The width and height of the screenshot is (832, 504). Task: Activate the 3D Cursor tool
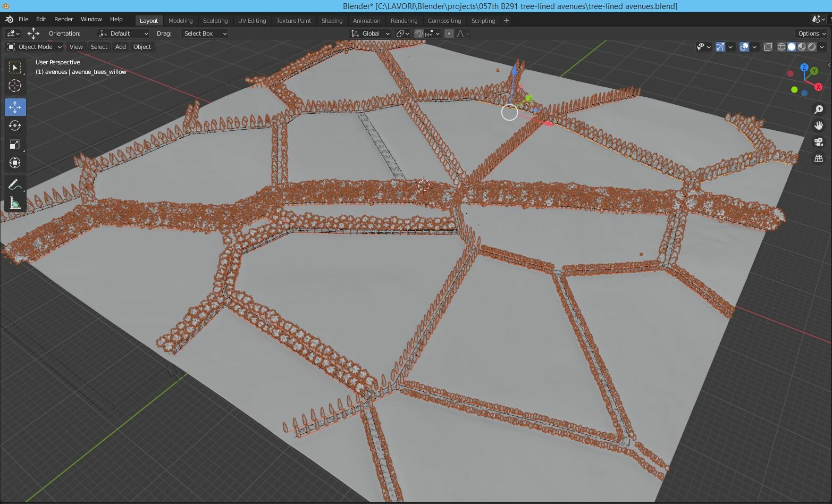[15, 85]
